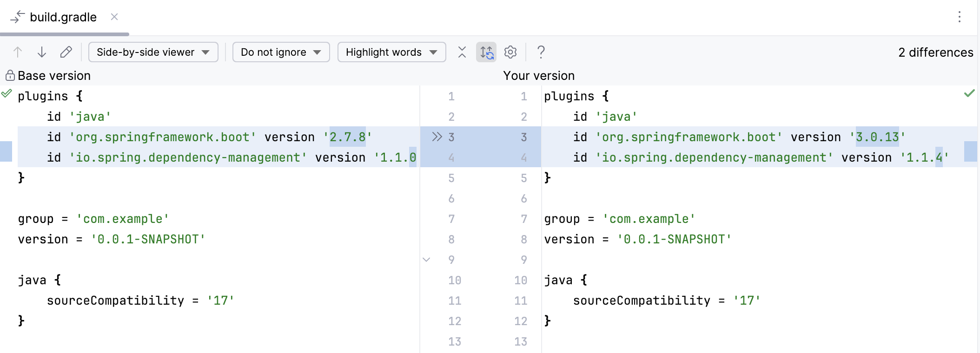Collapse unchanged fragments icon
This screenshot has height=353, width=980.
462,52
